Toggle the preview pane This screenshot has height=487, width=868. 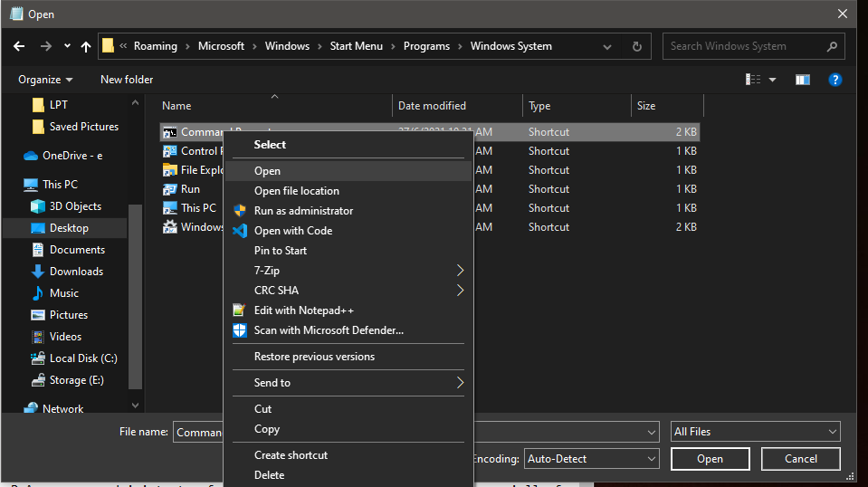coord(803,80)
